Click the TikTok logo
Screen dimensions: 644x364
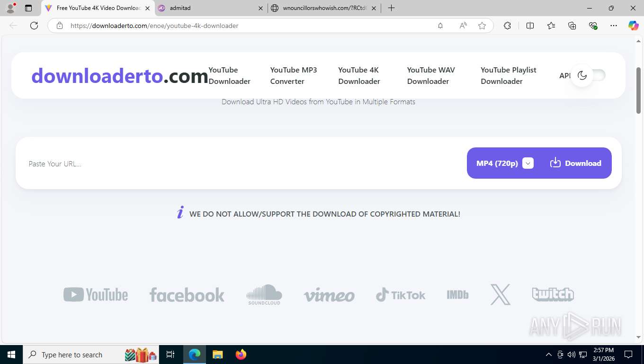coord(401,295)
